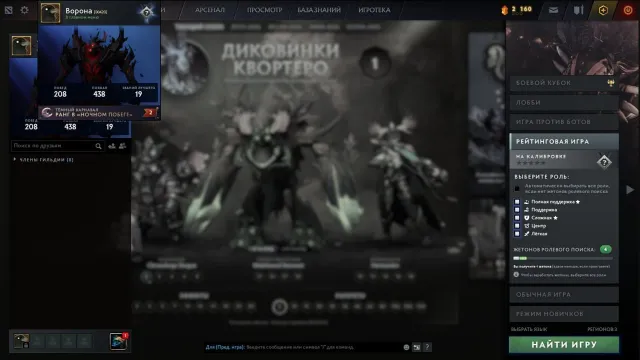Click the Найти игру button
640x360 pixels.
click(564, 344)
